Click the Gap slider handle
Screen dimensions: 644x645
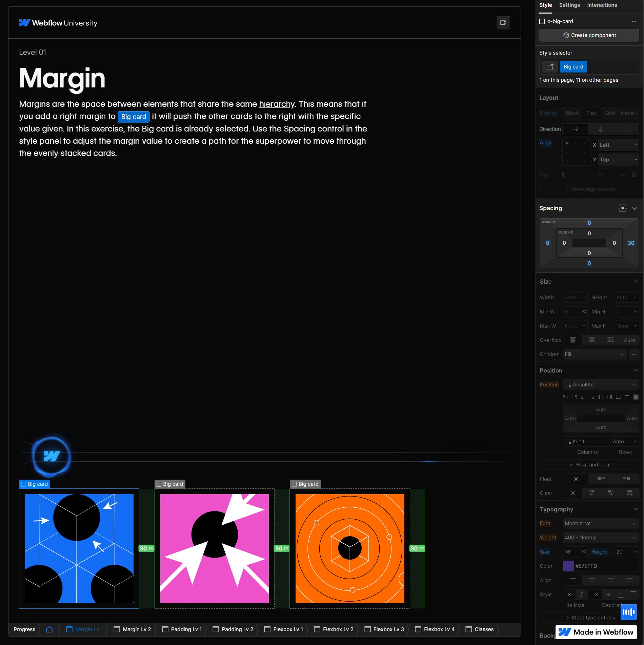click(563, 175)
